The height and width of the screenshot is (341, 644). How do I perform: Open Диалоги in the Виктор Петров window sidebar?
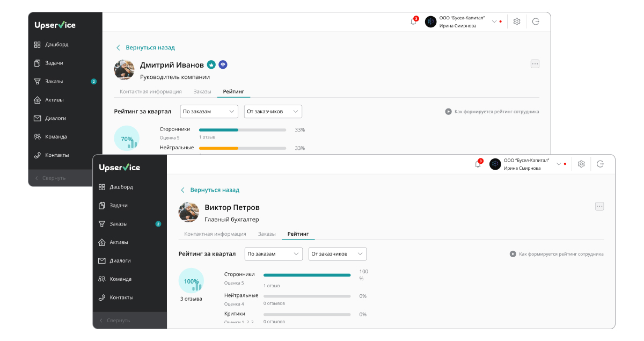point(120,260)
